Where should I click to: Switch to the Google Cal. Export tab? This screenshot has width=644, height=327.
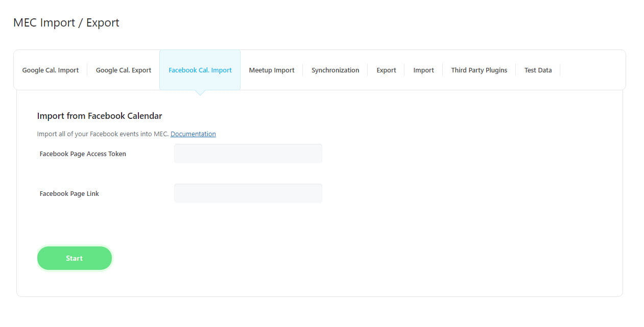[124, 70]
